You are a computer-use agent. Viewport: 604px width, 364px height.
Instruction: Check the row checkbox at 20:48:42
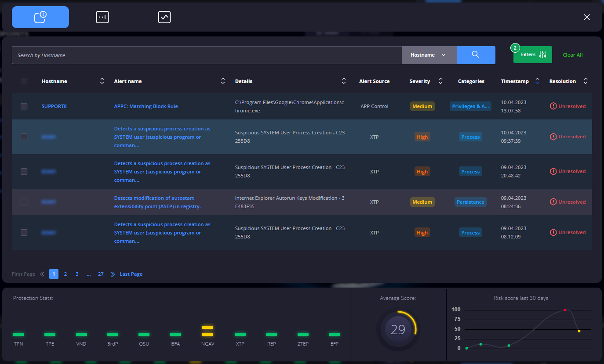24,172
